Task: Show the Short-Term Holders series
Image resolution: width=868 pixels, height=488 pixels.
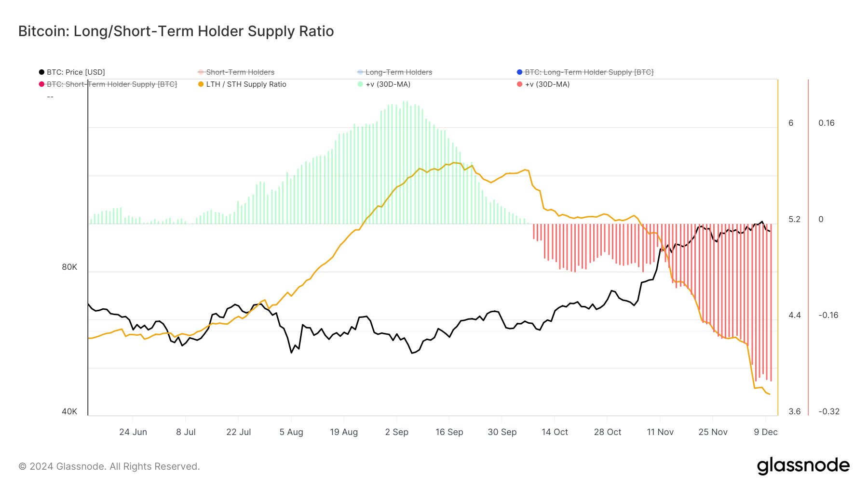Action: click(236, 72)
